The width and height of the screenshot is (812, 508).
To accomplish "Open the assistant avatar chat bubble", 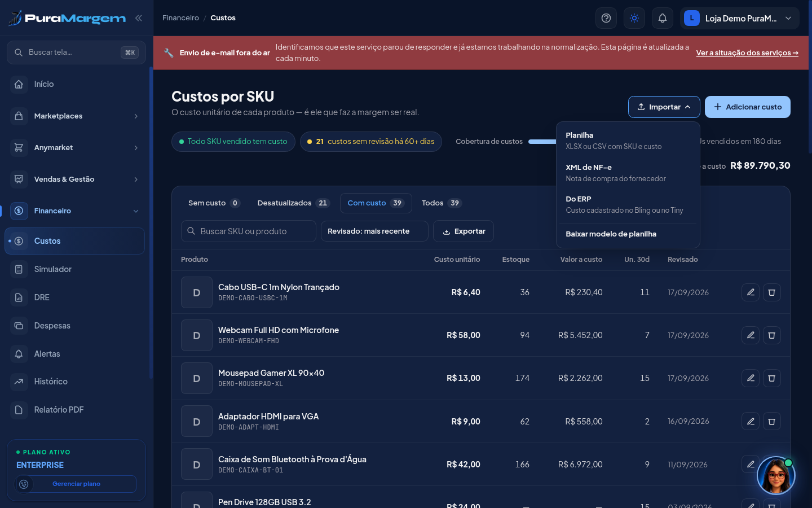I will click(776, 476).
